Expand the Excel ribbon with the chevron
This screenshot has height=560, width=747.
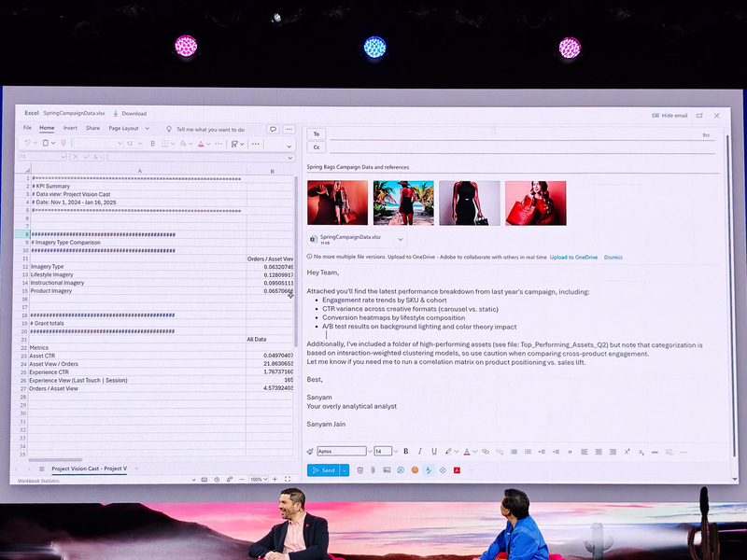coord(289,146)
